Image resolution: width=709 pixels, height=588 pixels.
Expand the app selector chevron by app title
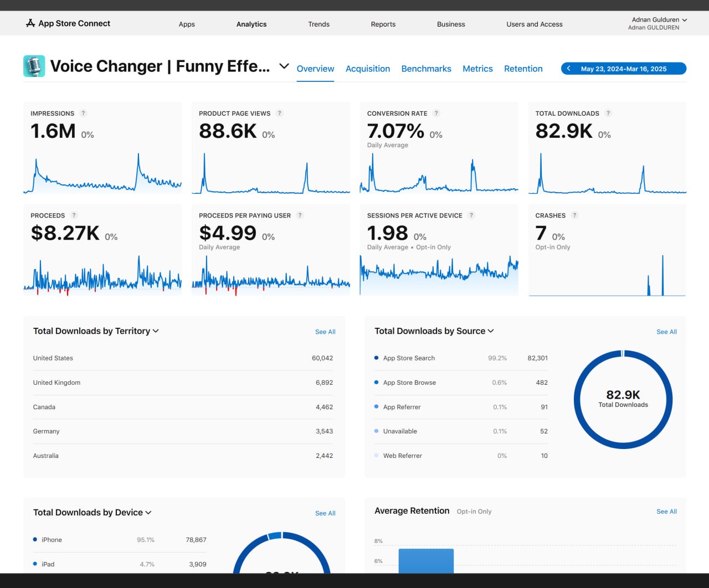point(284,66)
